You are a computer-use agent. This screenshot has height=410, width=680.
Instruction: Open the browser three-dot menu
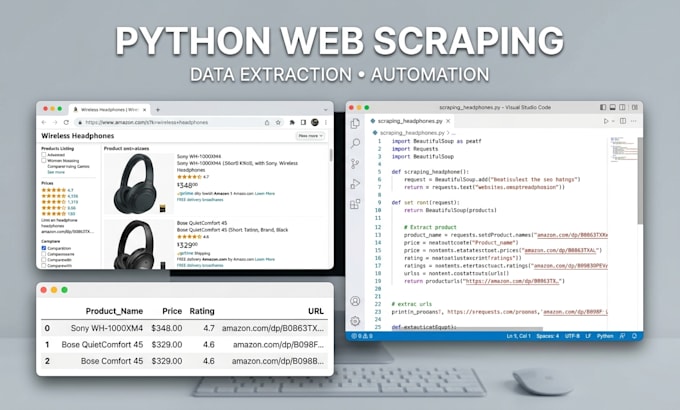point(326,122)
